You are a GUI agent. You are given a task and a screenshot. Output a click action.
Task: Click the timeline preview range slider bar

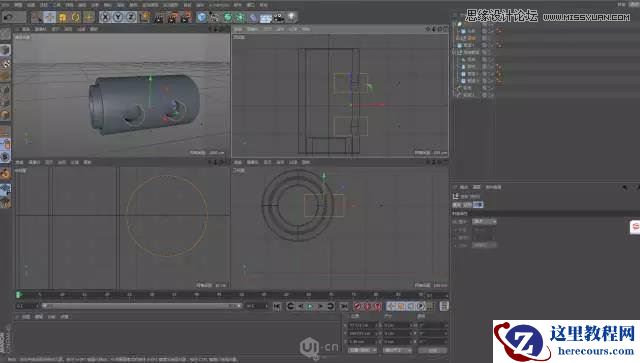tap(141, 306)
